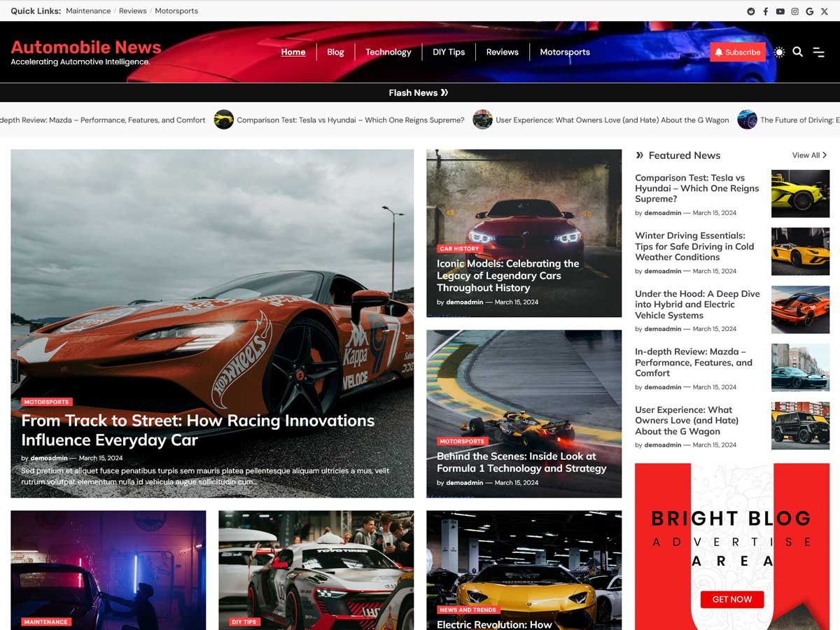The height and width of the screenshot is (630, 840).
Task: Open the search magnifier icon
Action: pyautogui.click(x=797, y=52)
